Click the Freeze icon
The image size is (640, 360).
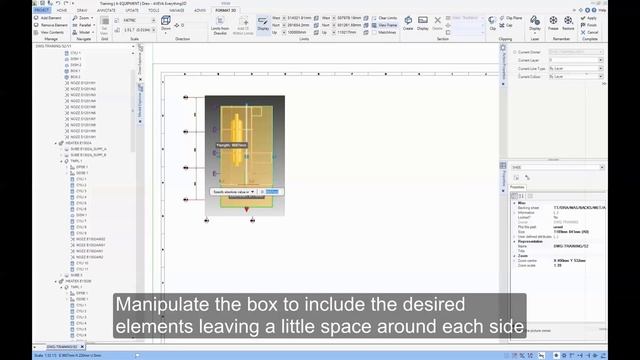[553, 20]
